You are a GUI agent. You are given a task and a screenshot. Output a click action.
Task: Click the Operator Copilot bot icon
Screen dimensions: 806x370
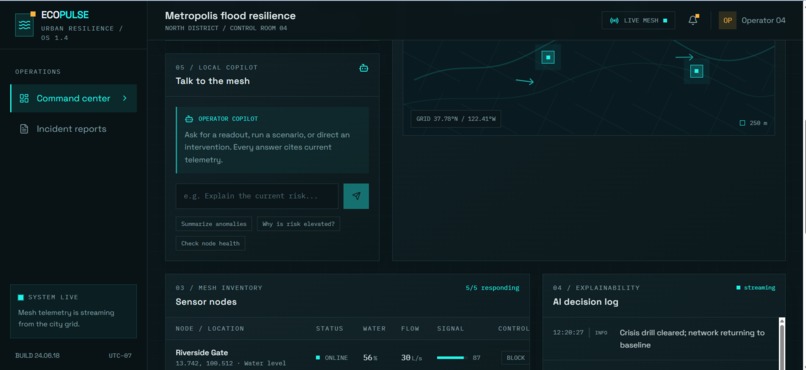coord(189,119)
